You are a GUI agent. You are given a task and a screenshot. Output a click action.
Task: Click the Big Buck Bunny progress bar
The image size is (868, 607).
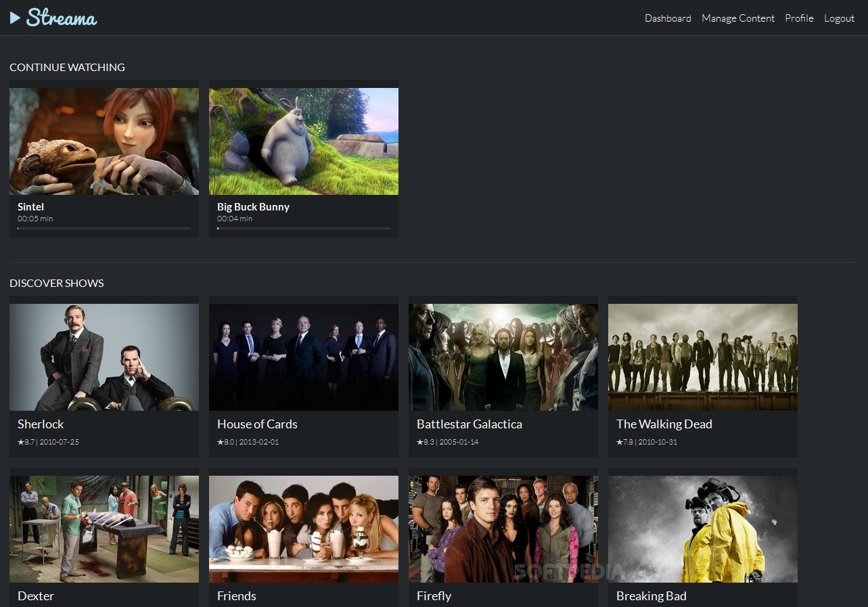click(304, 229)
